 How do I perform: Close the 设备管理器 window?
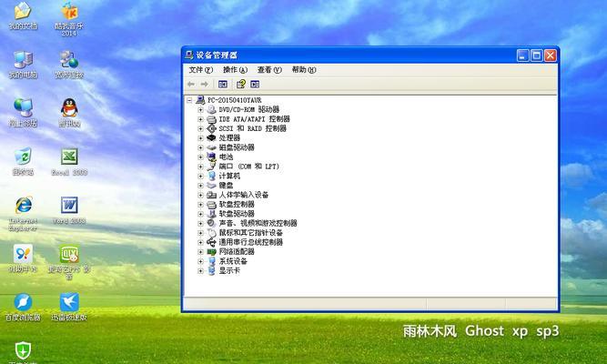550,56
